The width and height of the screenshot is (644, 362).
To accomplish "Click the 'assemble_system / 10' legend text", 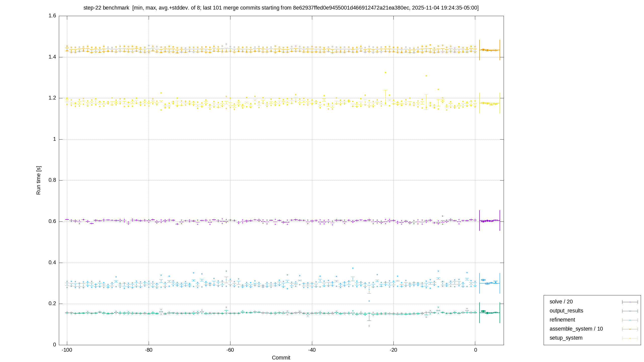I will [x=576, y=329].
